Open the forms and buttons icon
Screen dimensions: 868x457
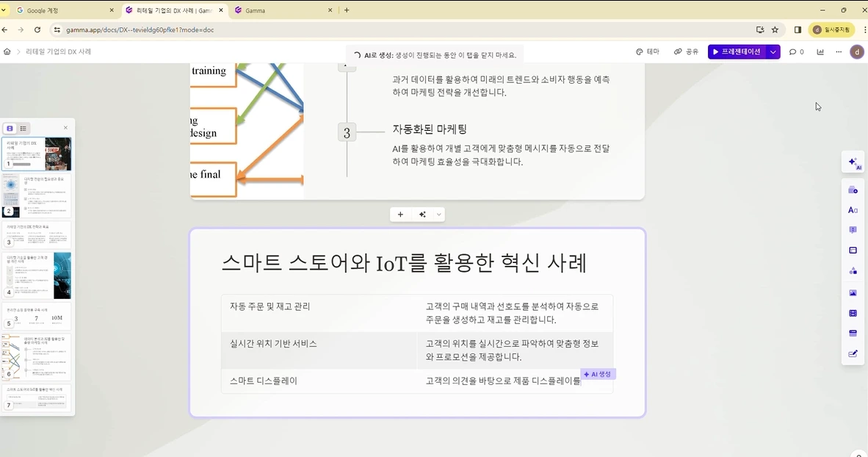[853, 353]
